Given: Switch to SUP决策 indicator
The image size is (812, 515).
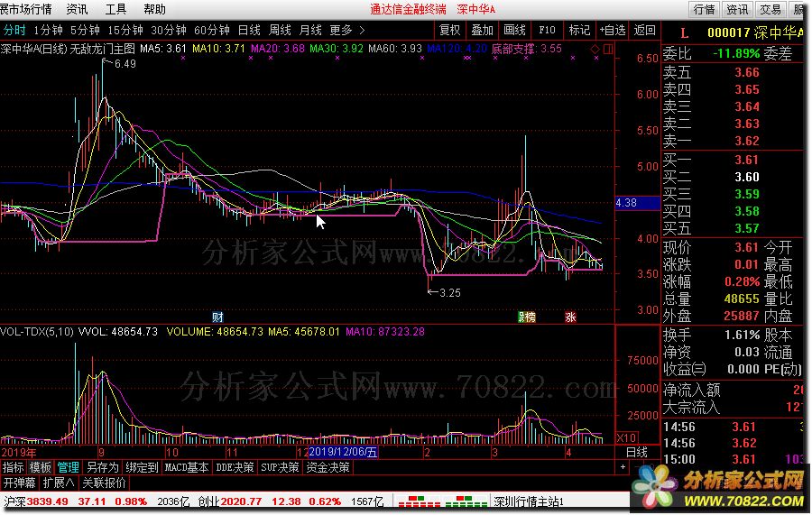Looking at the screenshot, I should point(280,467).
